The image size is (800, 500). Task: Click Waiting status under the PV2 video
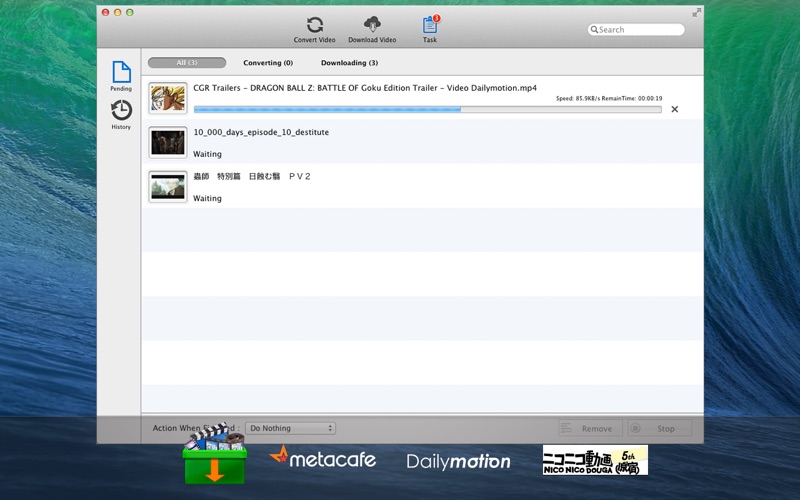[x=207, y=198]
